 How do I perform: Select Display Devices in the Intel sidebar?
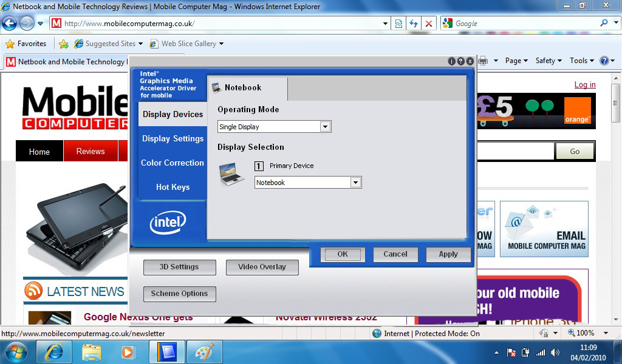click(173, 114)
